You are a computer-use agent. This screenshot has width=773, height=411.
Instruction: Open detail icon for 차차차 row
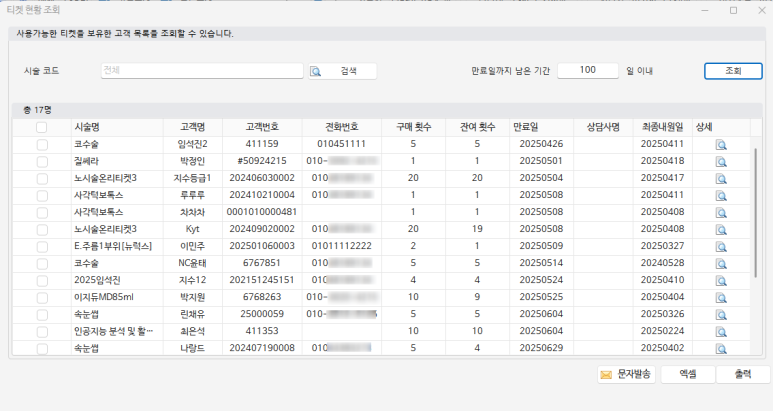point(721,213)
